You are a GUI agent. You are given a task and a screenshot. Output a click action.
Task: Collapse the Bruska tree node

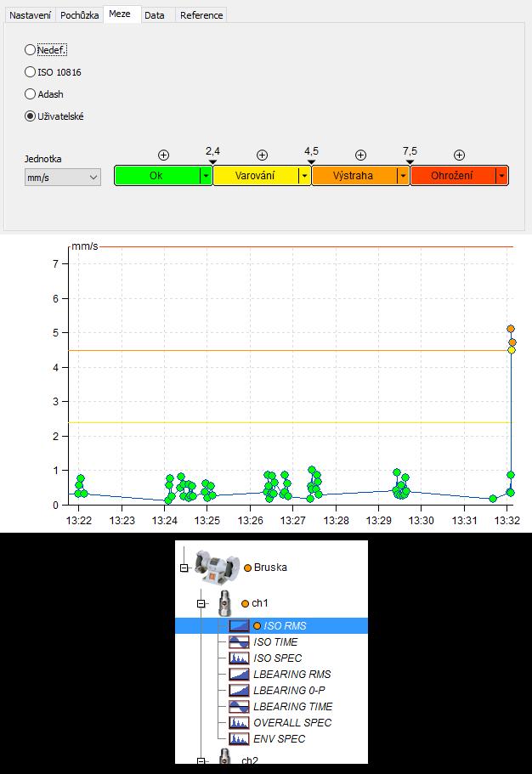[184, 568]
